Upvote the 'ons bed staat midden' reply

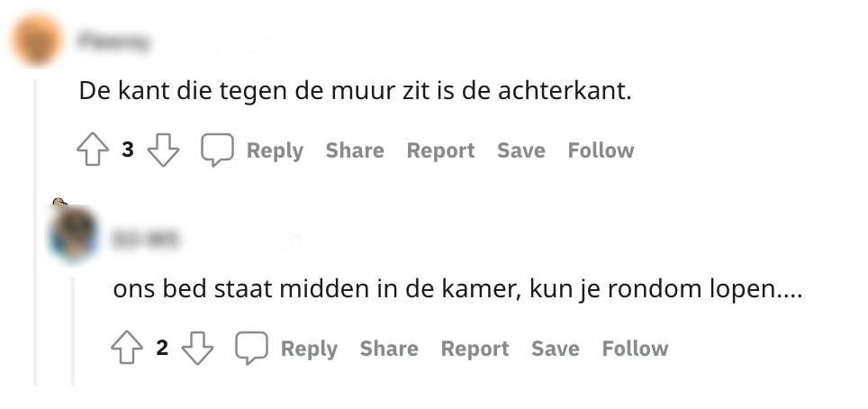(127, 349)
